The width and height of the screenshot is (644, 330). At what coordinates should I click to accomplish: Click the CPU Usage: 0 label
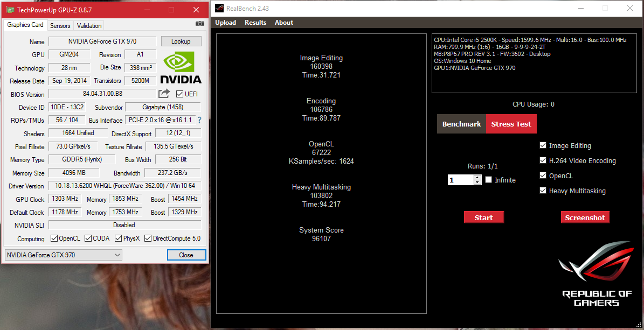tap(533, 104)
